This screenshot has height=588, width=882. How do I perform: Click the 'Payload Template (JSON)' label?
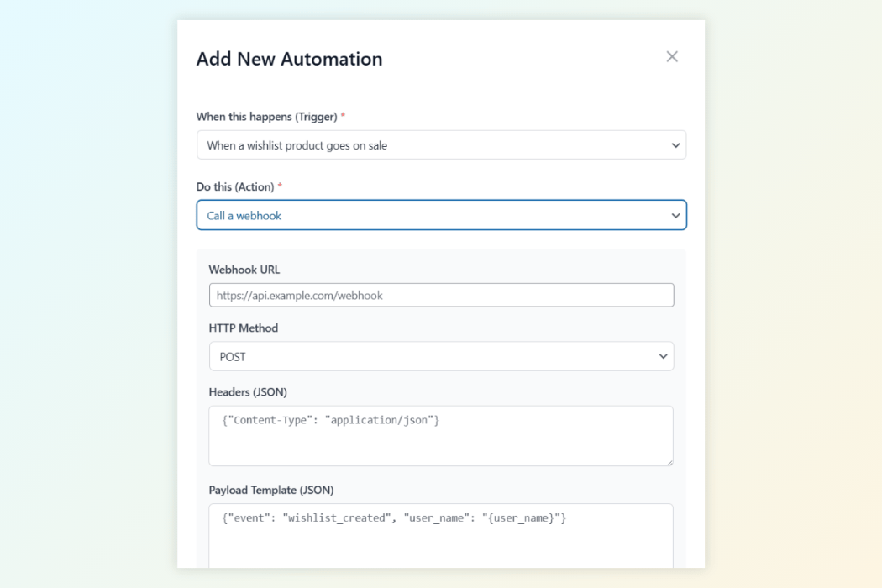(271, 490)
